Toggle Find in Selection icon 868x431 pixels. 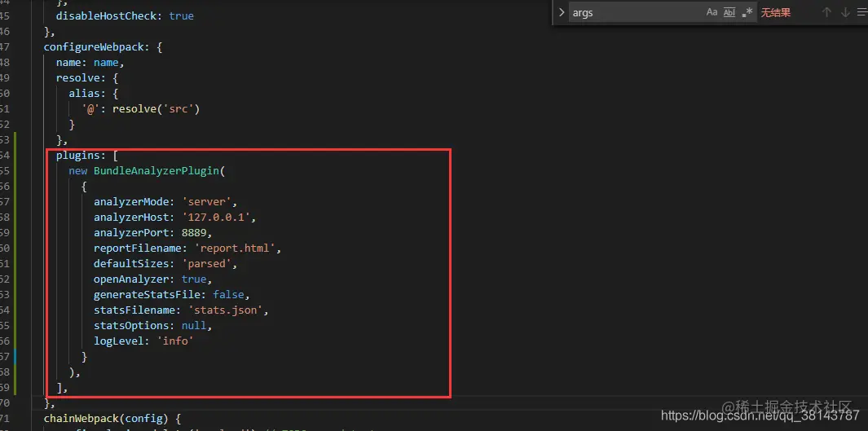862,12
